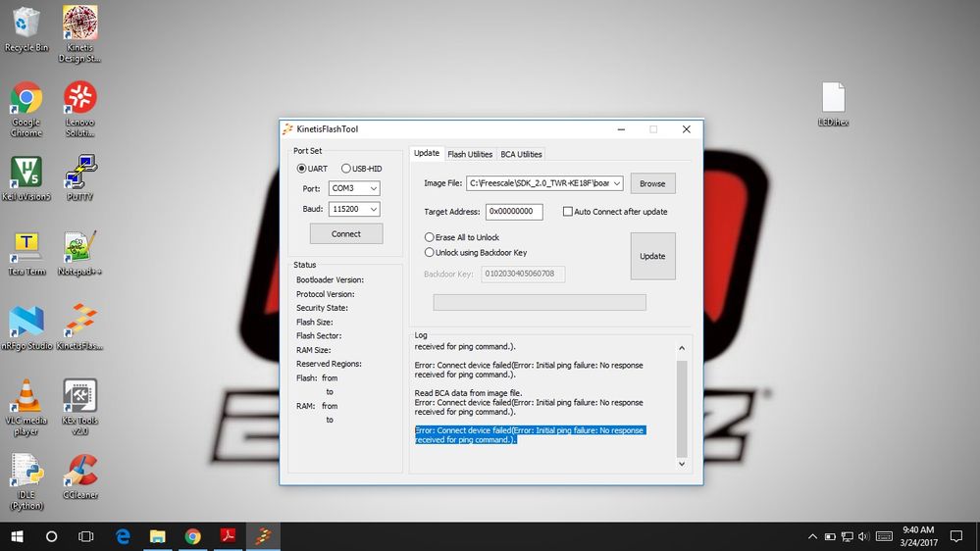Click the large Update button
Viewport: 980px width, 551px height.
pyautogui.click(x=652, y=256)
